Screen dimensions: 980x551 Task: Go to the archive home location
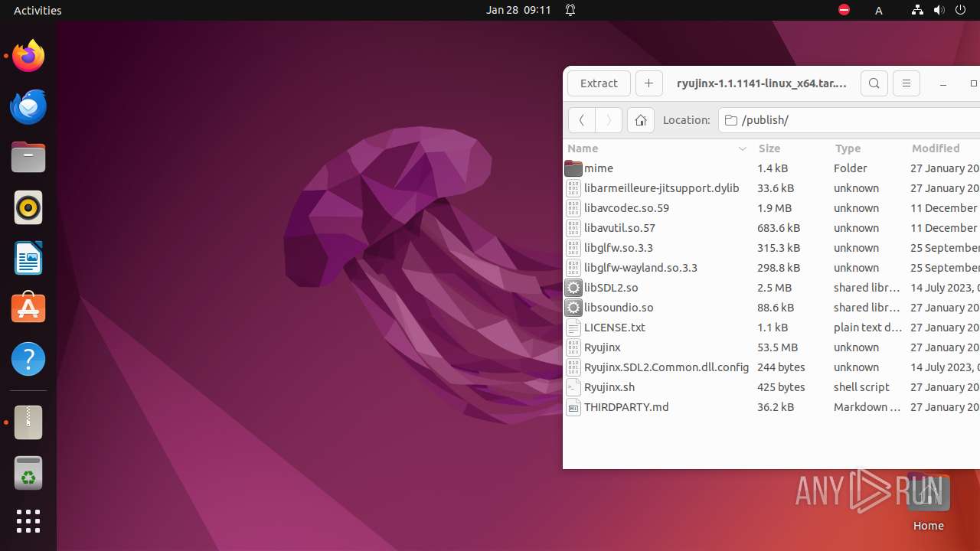[x=641, y=120]
